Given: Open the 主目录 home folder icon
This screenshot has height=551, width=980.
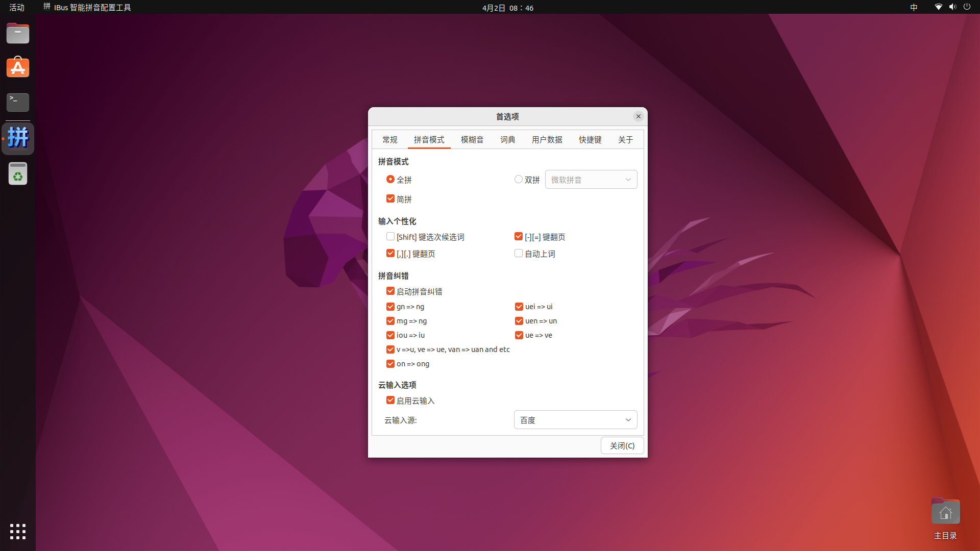Looking at the screenshot, I should (x=945, y=513).
